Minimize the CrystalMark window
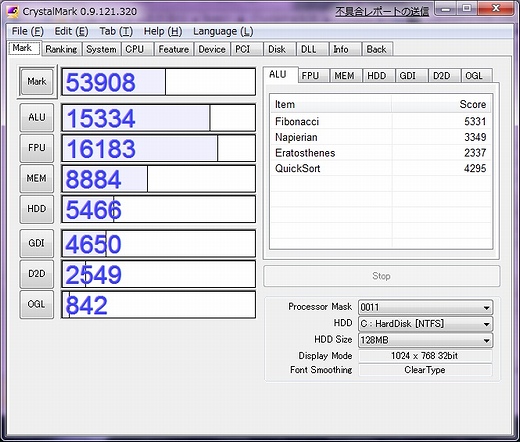The image size is (520, 442). [x=446, y=9]
